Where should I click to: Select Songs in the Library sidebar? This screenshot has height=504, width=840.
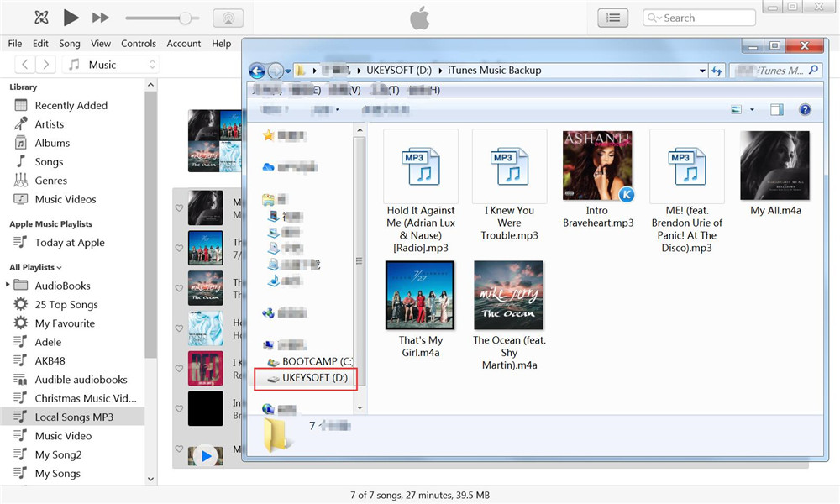pyautogui.click(x=49, y=162)
